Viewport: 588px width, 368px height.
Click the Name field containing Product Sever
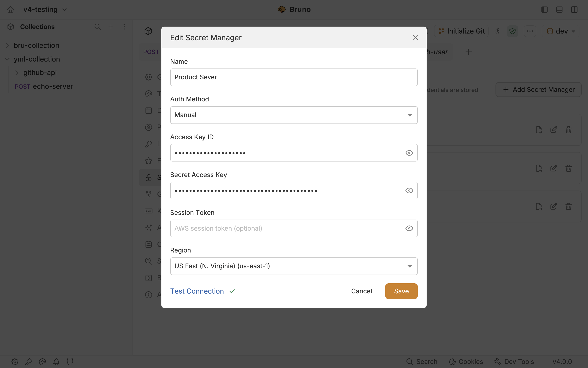(x=294, y=77)
